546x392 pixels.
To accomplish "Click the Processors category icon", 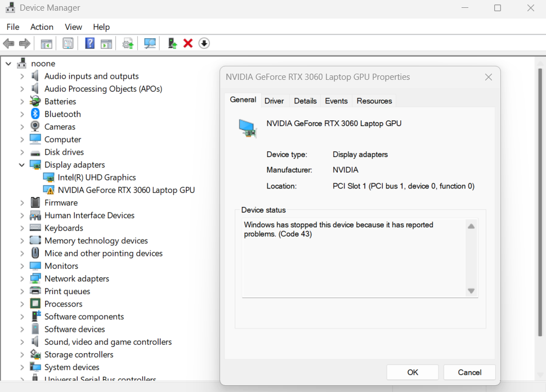I will pyautogui.click(x=35, y=304).
